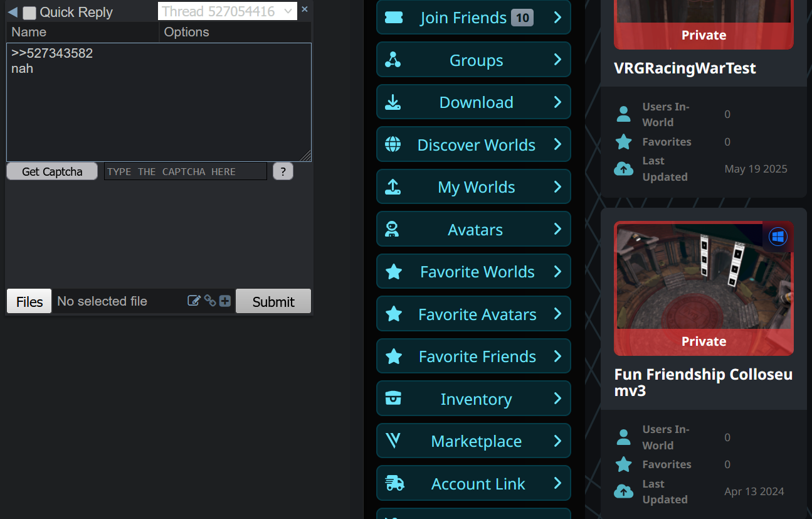Expand the Discover Worlds chevron arrow
Viewport: 812px width, 519px height.
point(557,144)
